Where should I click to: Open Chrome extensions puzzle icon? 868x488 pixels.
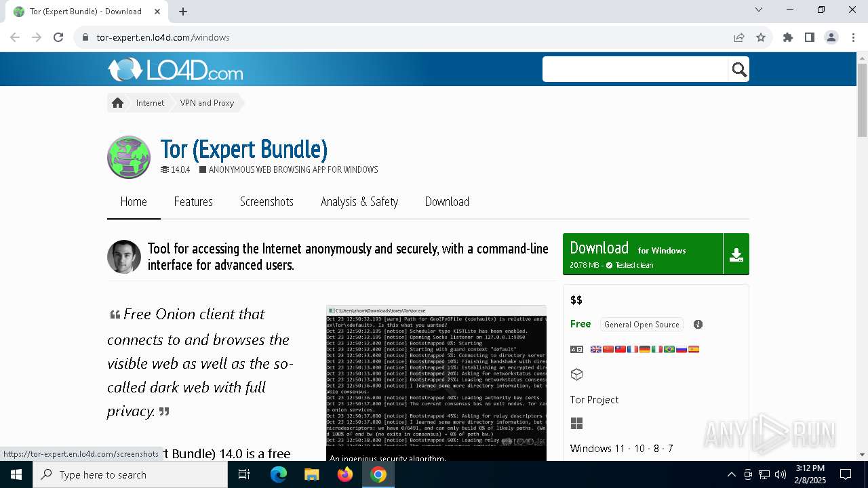click(788, 37)
